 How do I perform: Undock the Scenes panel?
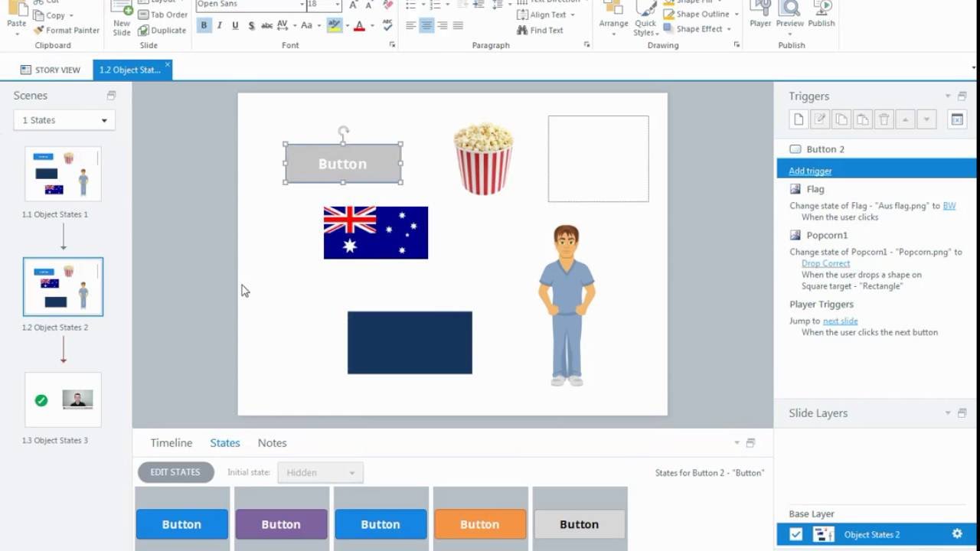pyautogui.click(x=111, y=96)
